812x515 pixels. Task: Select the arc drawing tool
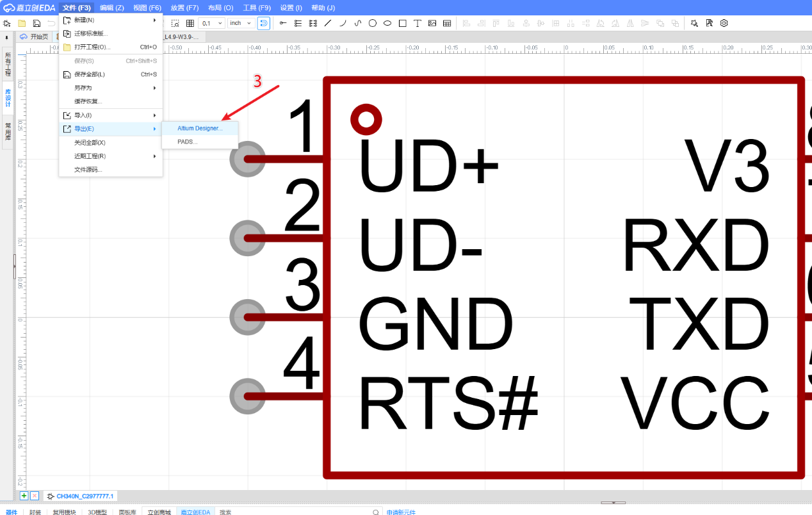tap(343, 23)
